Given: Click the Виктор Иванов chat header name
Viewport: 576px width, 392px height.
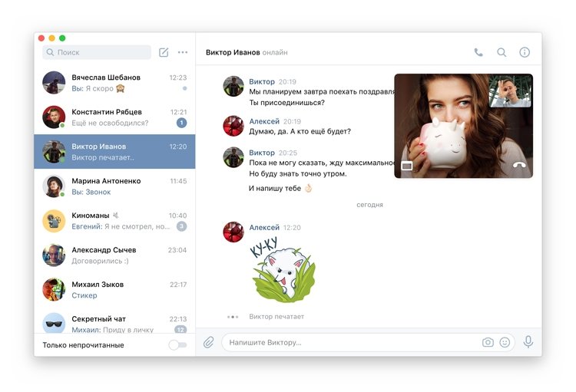Looking at the screenshot, I should pyautogui.click(x=233, y=52).
